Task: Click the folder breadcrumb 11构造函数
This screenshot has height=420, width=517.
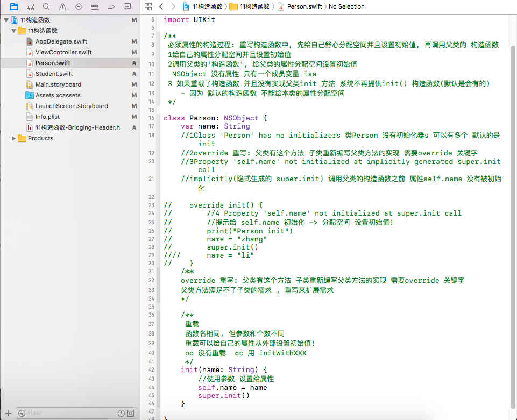Action: click(x=250, y=6)
